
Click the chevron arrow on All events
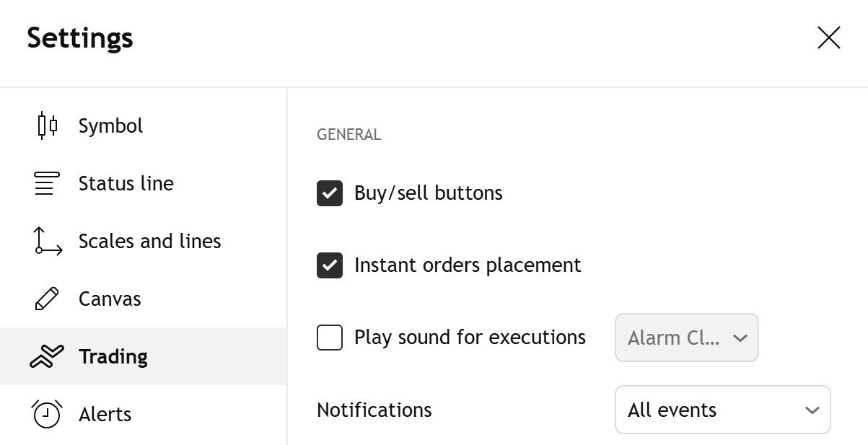click(812, 410)
